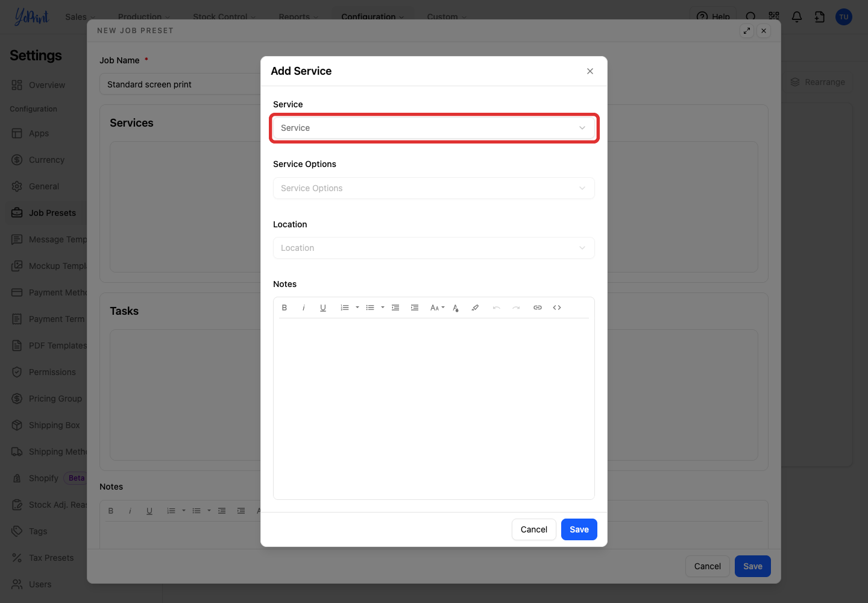
Task: Toggle bold in job preset notes toolbar
Action: 111,511
